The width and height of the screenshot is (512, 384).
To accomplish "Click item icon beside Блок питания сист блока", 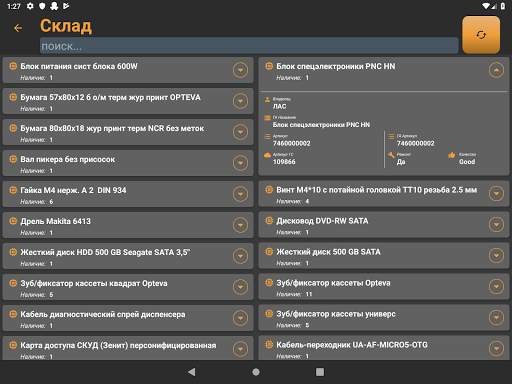I will pyautogui.click(x=13, y=66).
